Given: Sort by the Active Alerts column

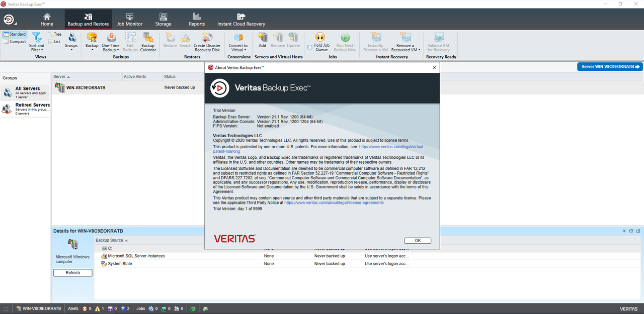Looking at the screenshot, I should click(142, 76).
